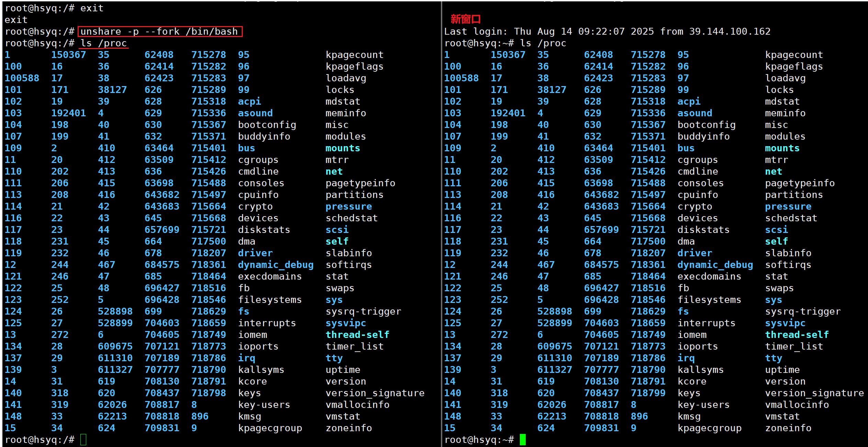Click the red-boxed unshare command text
This screenshot has width=868, height=447.
(x=160, y=32)
